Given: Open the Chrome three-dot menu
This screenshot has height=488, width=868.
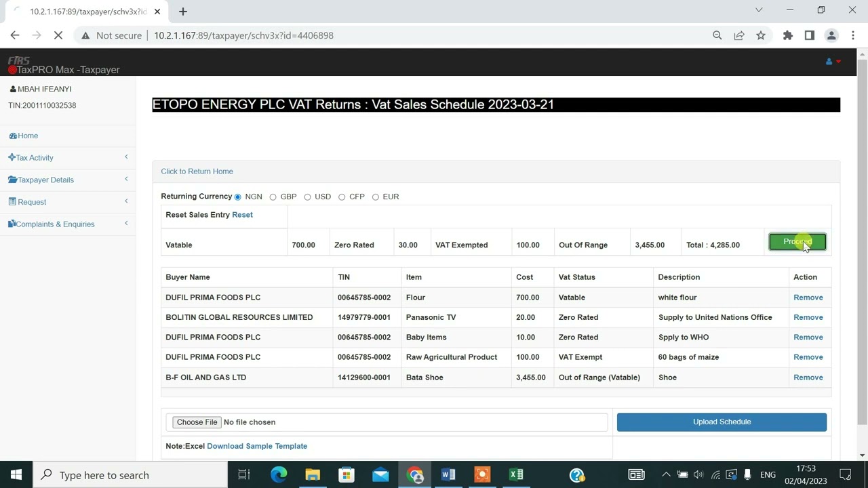Looking at the screenshot, I should [x=853, y=35].
